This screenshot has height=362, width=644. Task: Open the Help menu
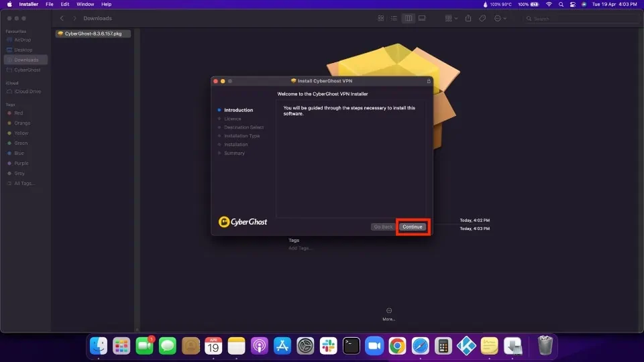[x=107, y=4]
